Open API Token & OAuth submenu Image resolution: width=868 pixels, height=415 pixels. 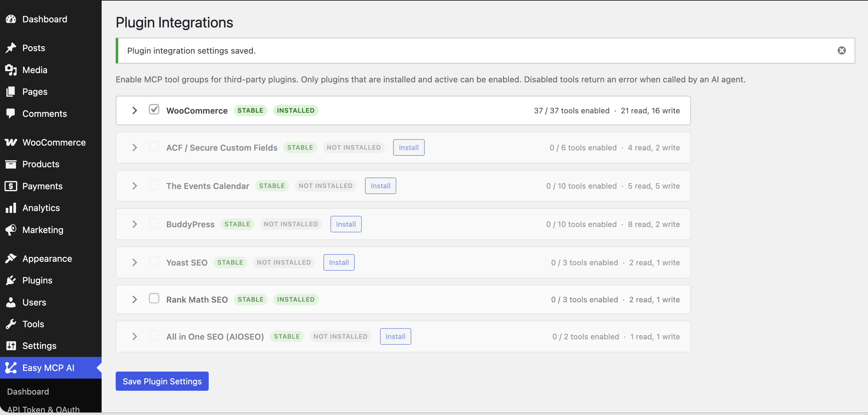(43, 409)
